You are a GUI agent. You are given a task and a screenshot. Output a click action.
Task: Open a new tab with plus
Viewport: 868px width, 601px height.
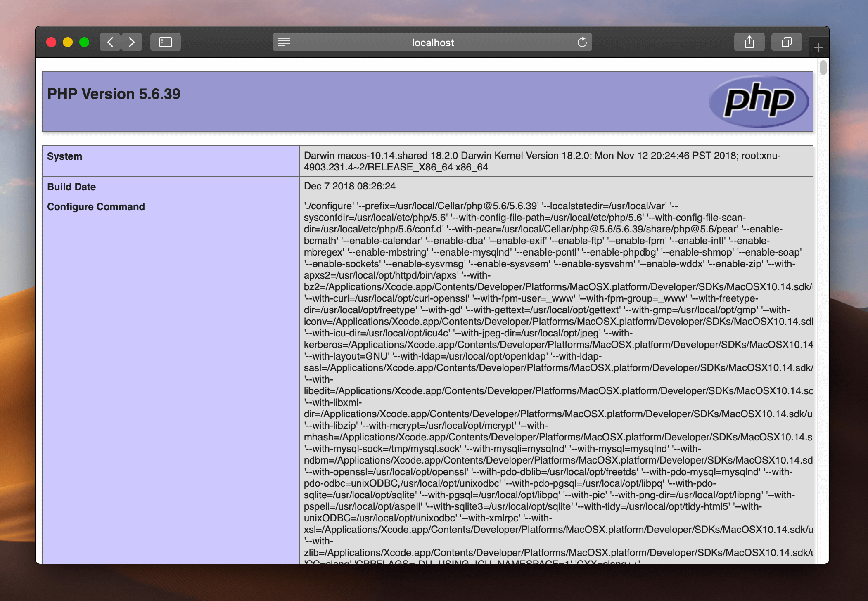pyautogui.click(x=819, y=48)
